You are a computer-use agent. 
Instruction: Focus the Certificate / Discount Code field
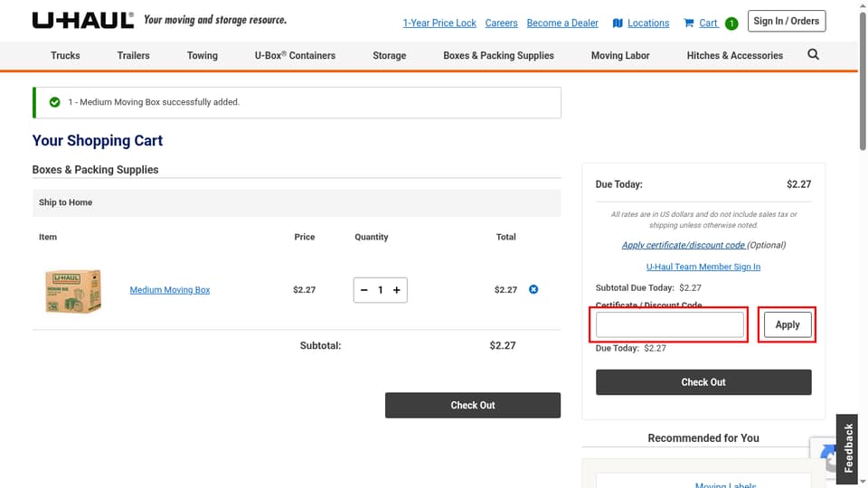(x=669, y=324)
